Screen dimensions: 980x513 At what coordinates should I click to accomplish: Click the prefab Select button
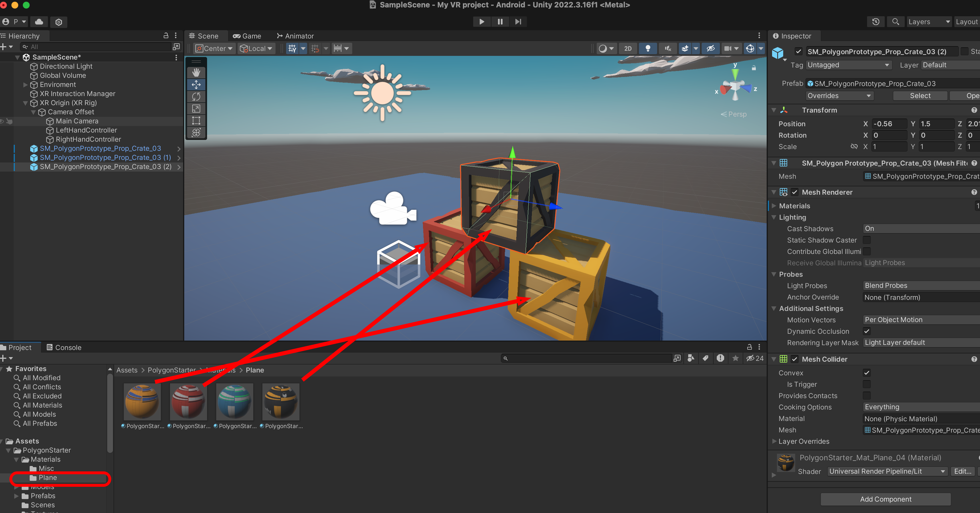click(920, 95)
